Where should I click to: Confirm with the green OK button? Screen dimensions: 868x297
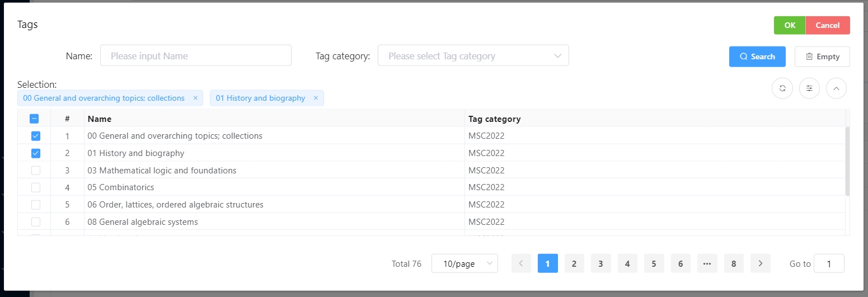click(790, 25)
